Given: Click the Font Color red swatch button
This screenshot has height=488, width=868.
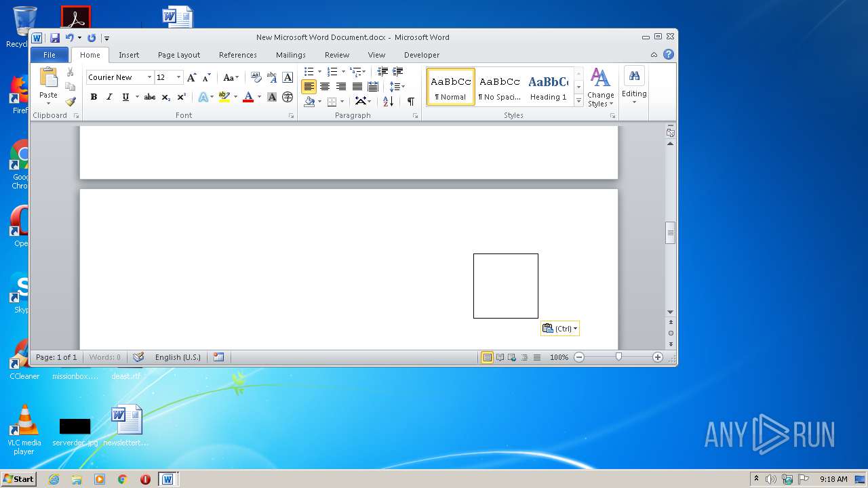Looking at the screenshot, I should [248, 97].
